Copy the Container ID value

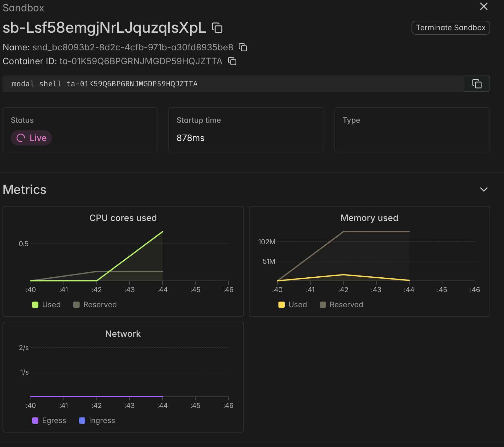232,61
